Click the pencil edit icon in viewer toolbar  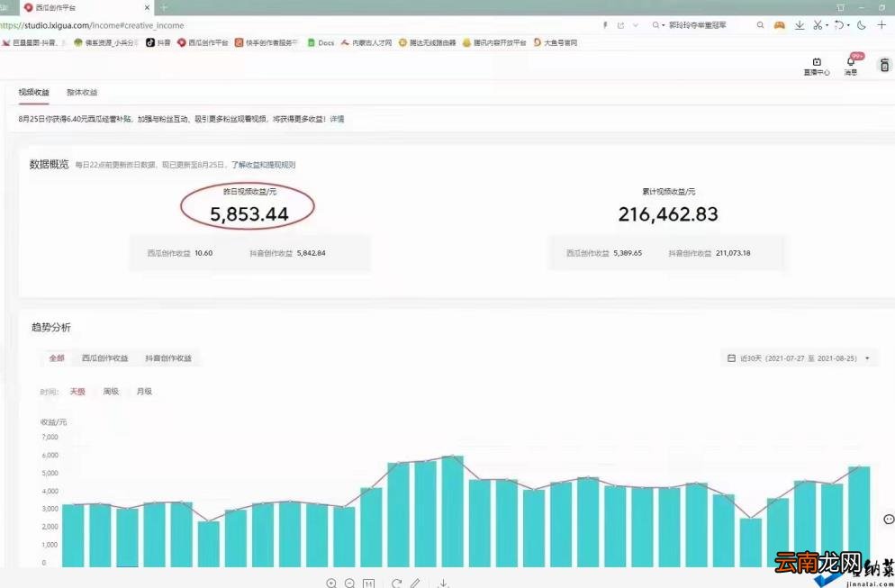coord(415,583)
